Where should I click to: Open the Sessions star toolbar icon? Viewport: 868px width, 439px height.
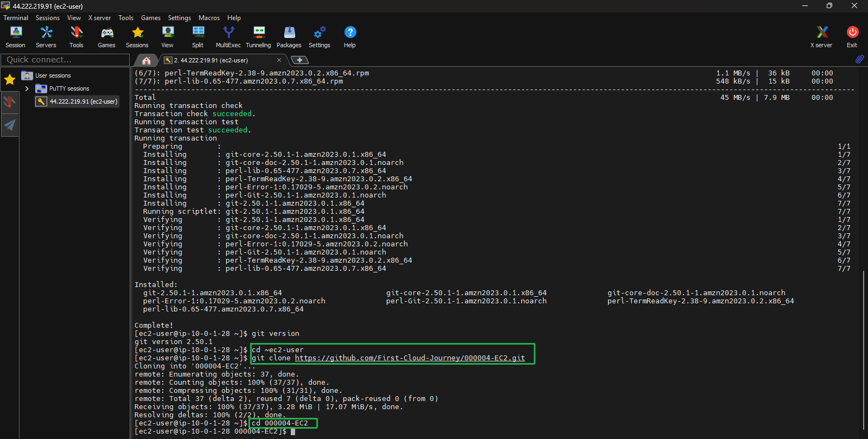[137, 37]
